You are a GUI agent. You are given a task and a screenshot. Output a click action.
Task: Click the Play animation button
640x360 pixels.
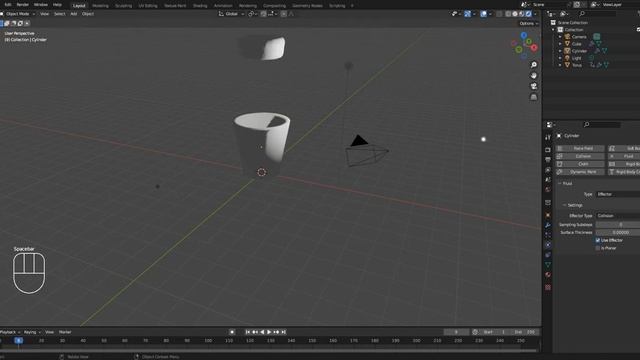269,332
